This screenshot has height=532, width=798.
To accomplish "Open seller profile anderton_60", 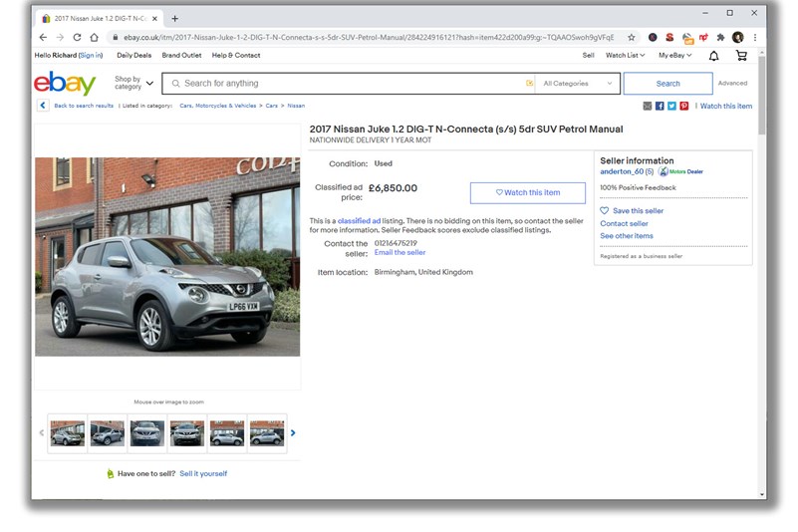I will (x=622, y=171).
